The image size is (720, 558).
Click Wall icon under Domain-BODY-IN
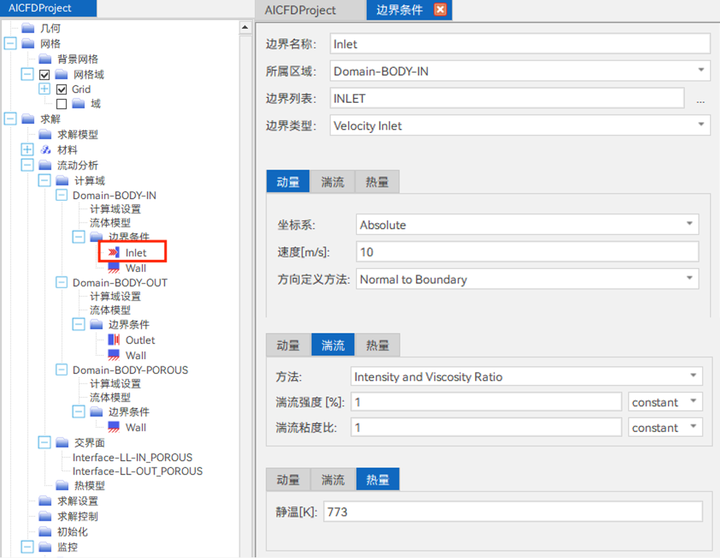tap(113, 268)
